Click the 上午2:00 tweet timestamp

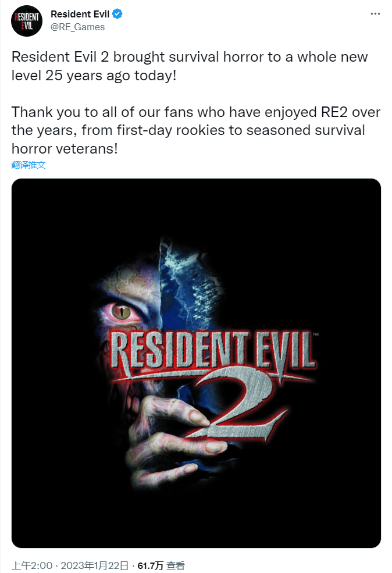(32, 565)
